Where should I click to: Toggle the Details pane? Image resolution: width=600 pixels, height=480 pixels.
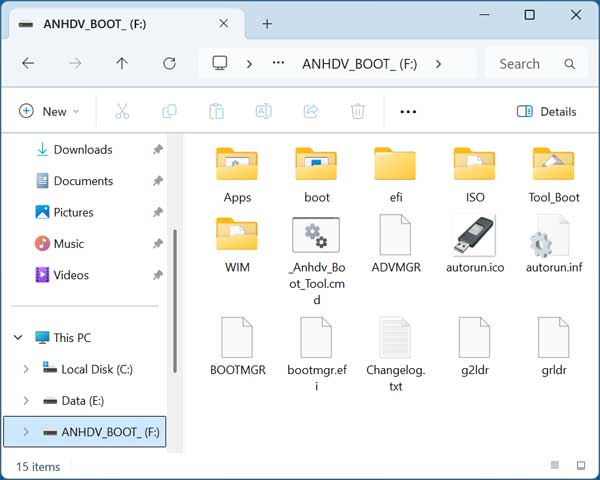(546, 111)
